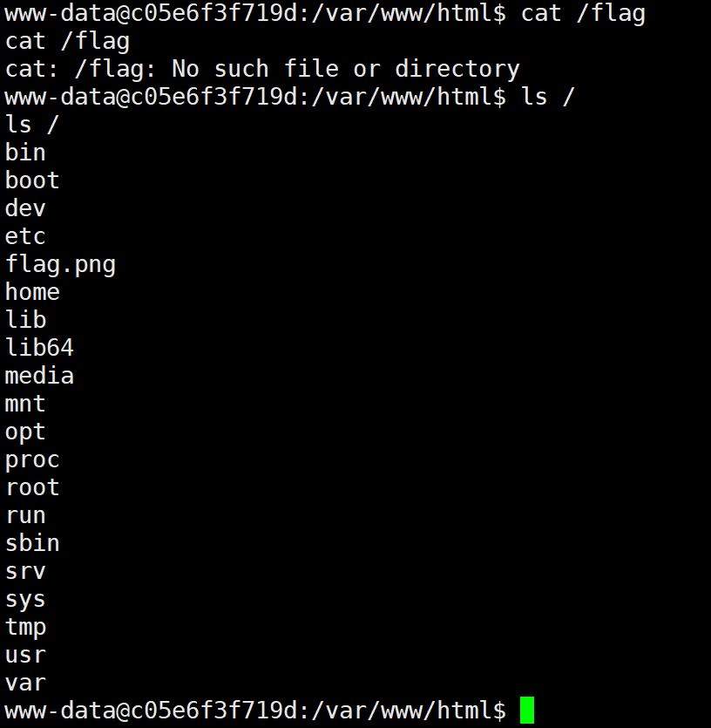This screenshot has width=711, height=728.
Task: Click the 'usr' directory entry
Action: click(25, 655)
